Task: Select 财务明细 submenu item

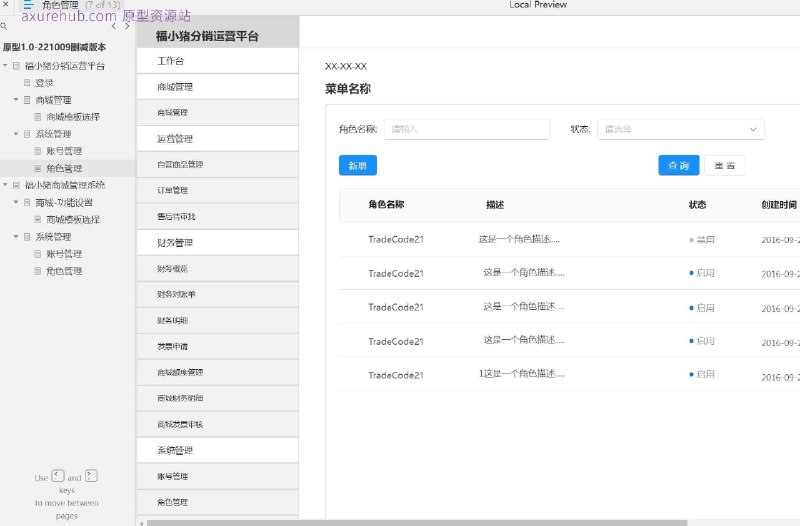Action: pyautogui.click(x=218, y=320)
